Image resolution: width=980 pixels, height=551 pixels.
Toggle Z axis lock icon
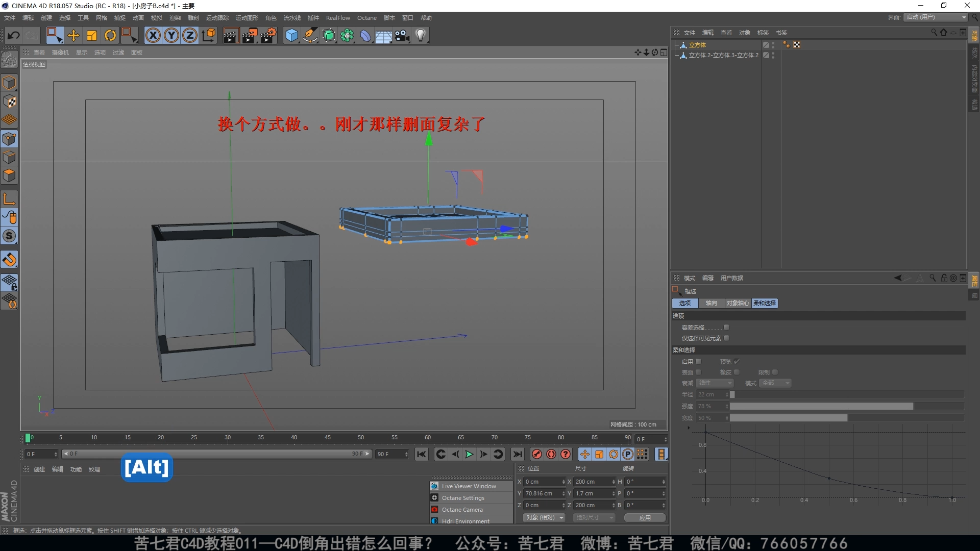190,35
